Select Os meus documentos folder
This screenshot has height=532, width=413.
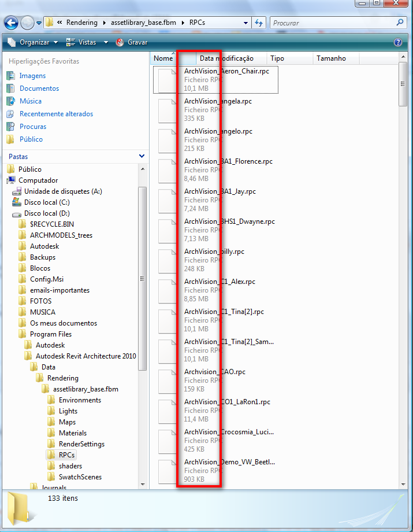click(64, 323)
